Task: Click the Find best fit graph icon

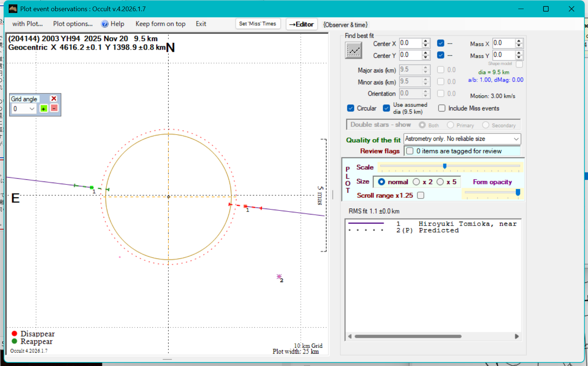Action: 353,50
